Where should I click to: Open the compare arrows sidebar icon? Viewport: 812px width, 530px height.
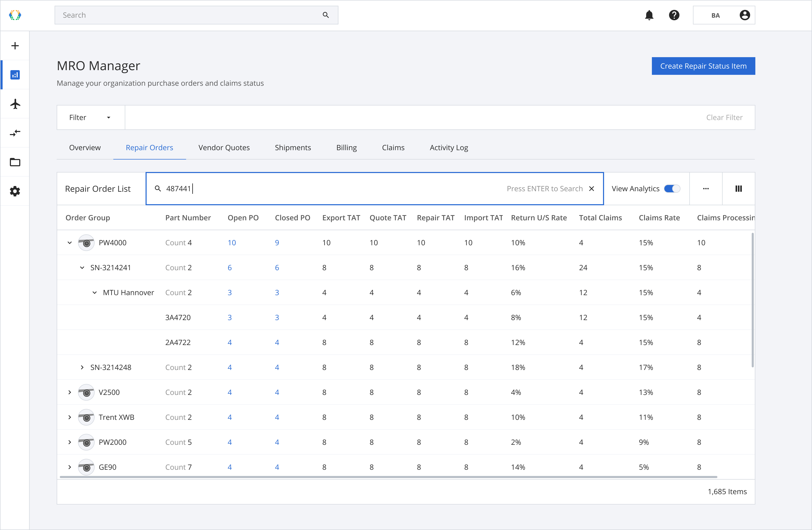[15, 133]
